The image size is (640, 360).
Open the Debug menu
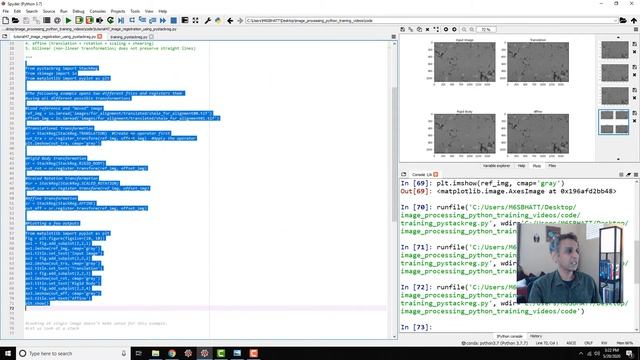[78, 11]
